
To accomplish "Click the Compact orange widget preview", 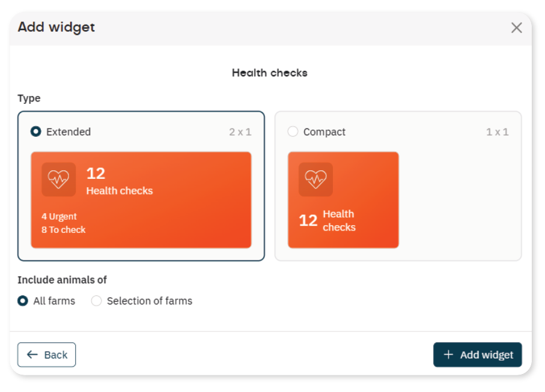I will tap(343, 200).
